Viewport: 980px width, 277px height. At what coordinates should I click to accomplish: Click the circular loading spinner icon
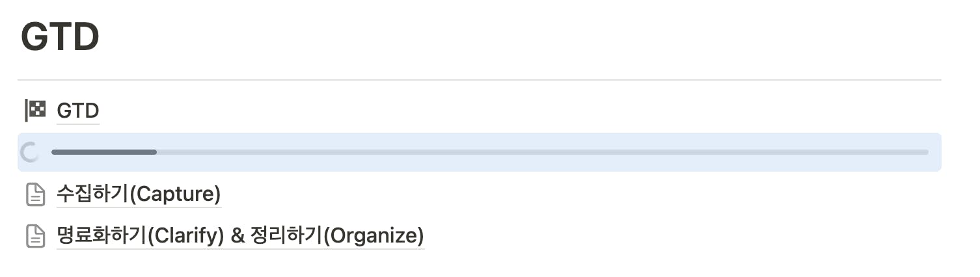(30, 152)
